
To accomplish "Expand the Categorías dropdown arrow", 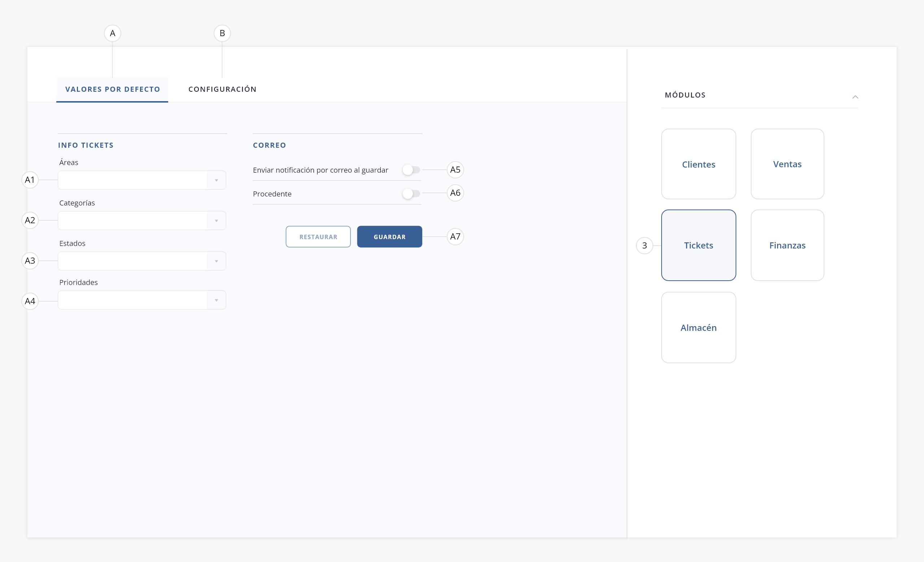I will (216, 221).
